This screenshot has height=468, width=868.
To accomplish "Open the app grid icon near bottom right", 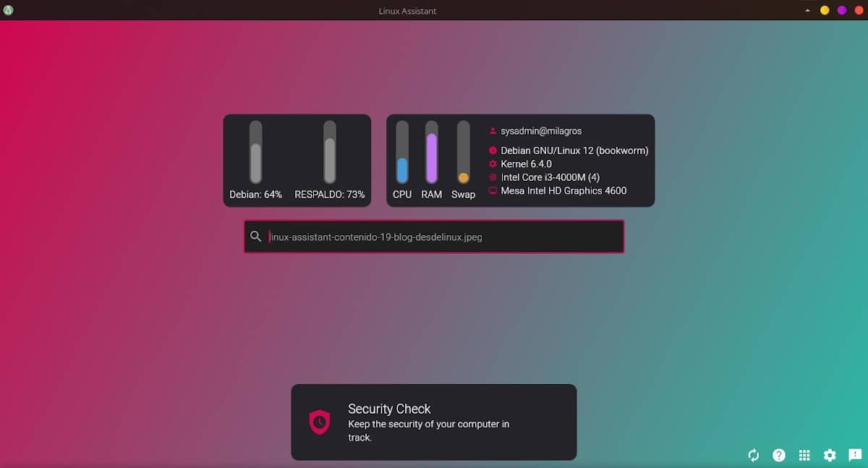I will (804, 455).
